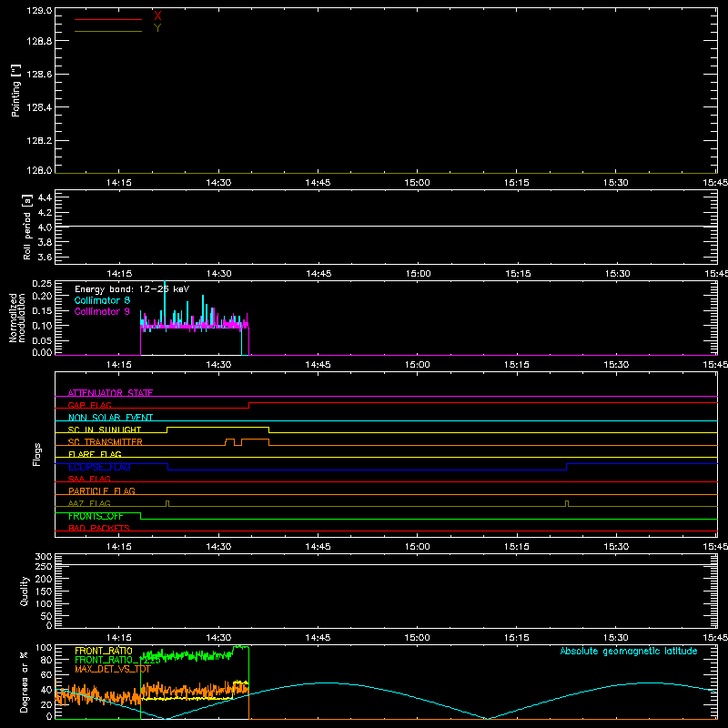Screen dimensions: 728x728
Task: Click the ATTENUATOR_STATE flag label
Action: coord(110,393)
